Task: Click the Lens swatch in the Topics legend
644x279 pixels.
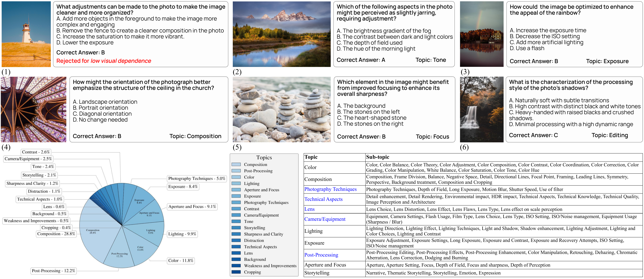Action: click(236, 253)
